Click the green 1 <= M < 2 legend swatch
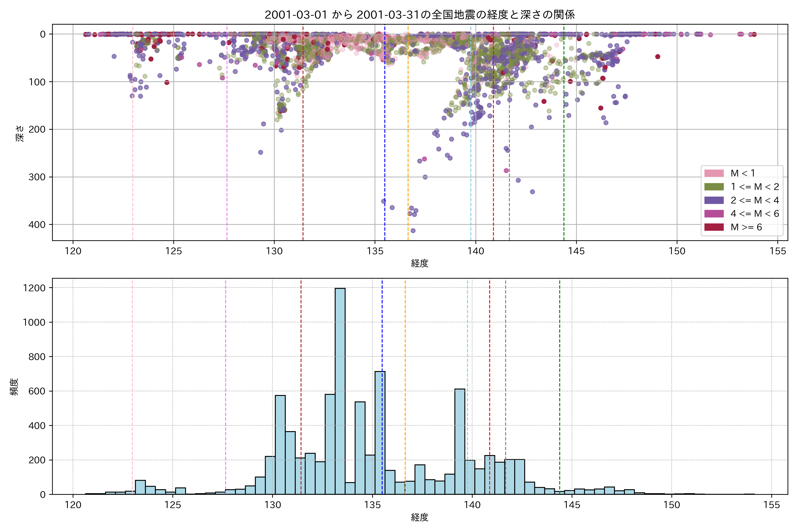Image resolution: width=798 pixels, height=532 pixels. (714, 187)
